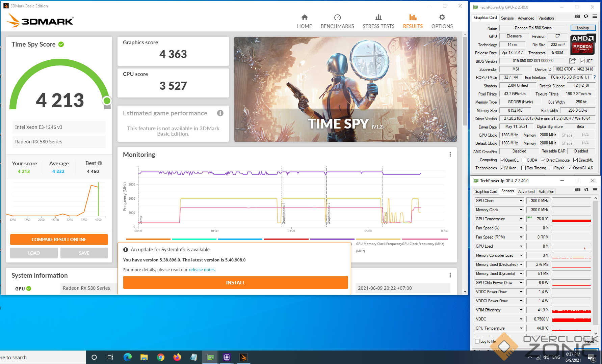602x364 pixels.
Task: Enable the Log to file checkbox
Action: point(477,341)
